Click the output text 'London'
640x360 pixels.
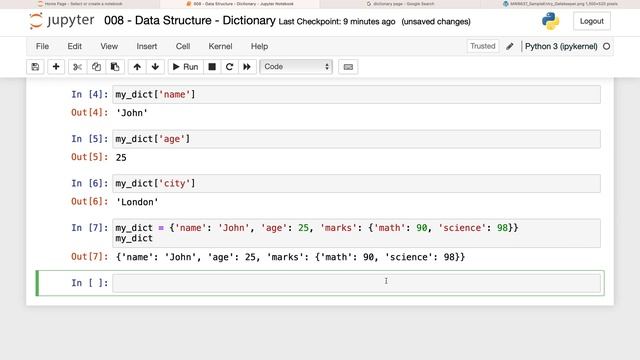[137, 202]
